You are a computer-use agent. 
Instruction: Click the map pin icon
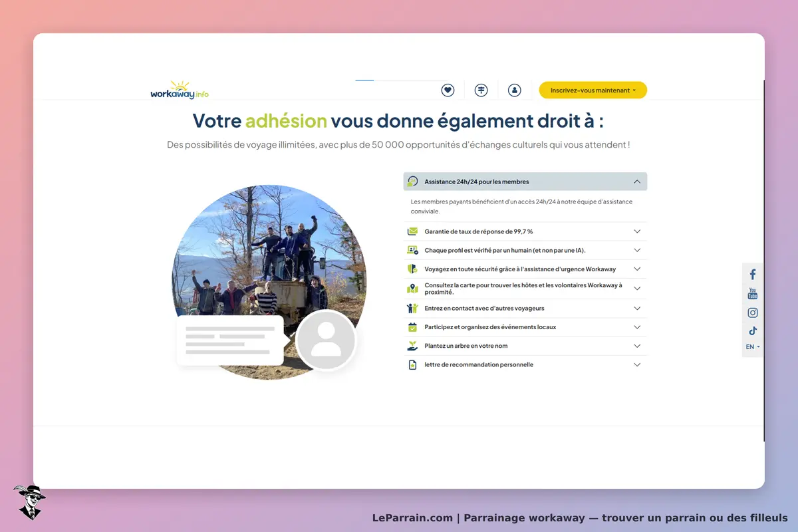click(412, 289)
